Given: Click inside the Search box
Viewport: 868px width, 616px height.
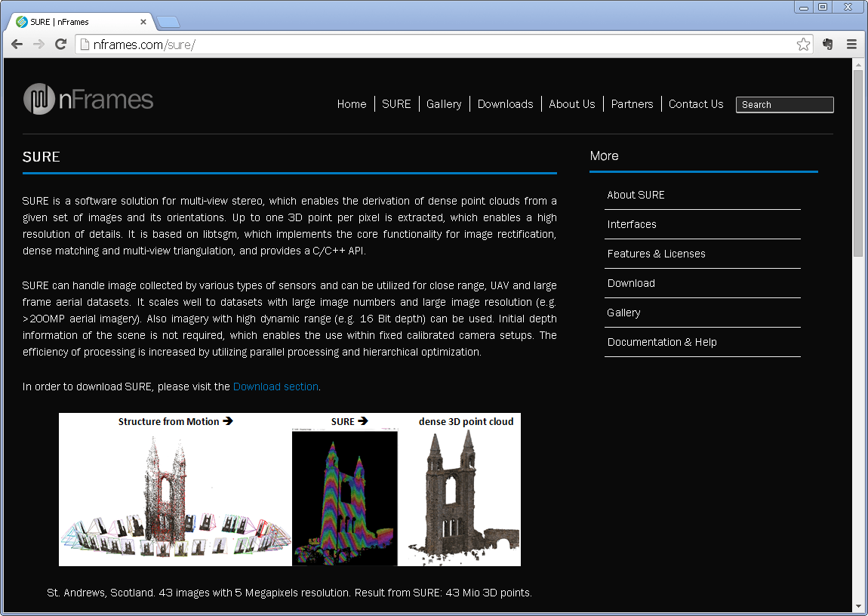Looking at the screenshot, I should 784,104.
